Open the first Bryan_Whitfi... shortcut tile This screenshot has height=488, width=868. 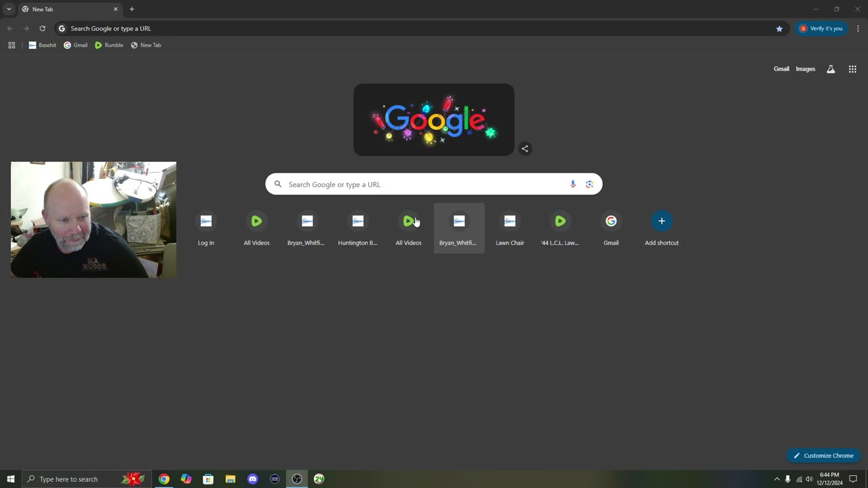point(307,228)
